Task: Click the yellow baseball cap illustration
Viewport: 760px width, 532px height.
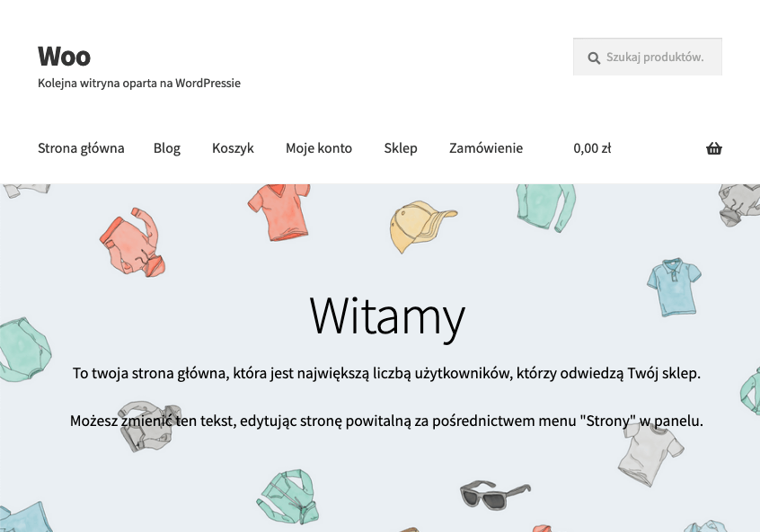Action: click(421, 226)
